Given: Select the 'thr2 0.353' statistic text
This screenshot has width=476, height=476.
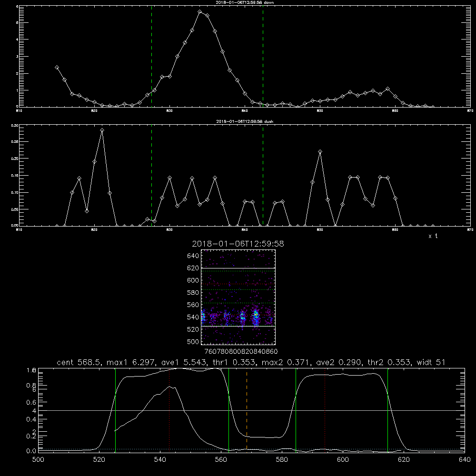Looking at the screenshot, I should pyautogui.click(x=390, y=362).
